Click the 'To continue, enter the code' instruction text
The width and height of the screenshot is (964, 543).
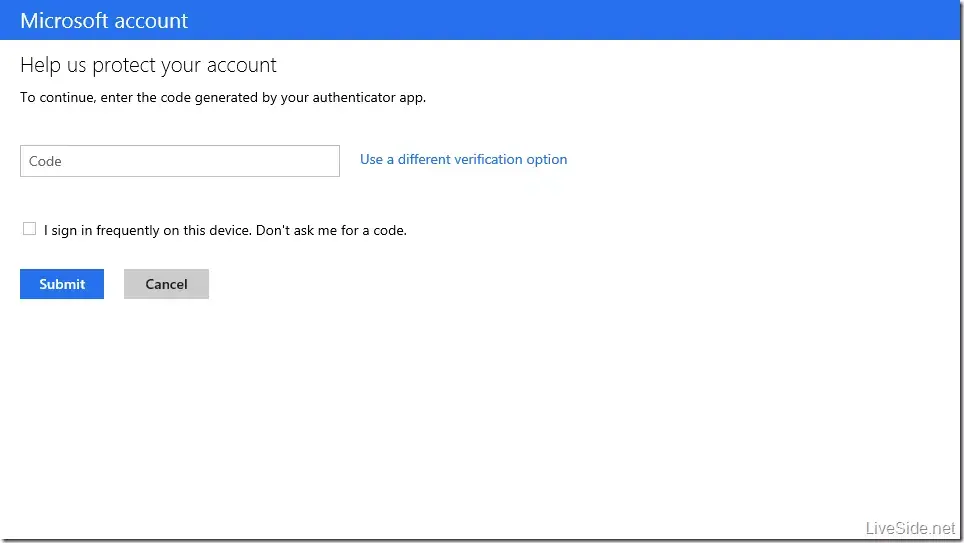tap(223, 97)
